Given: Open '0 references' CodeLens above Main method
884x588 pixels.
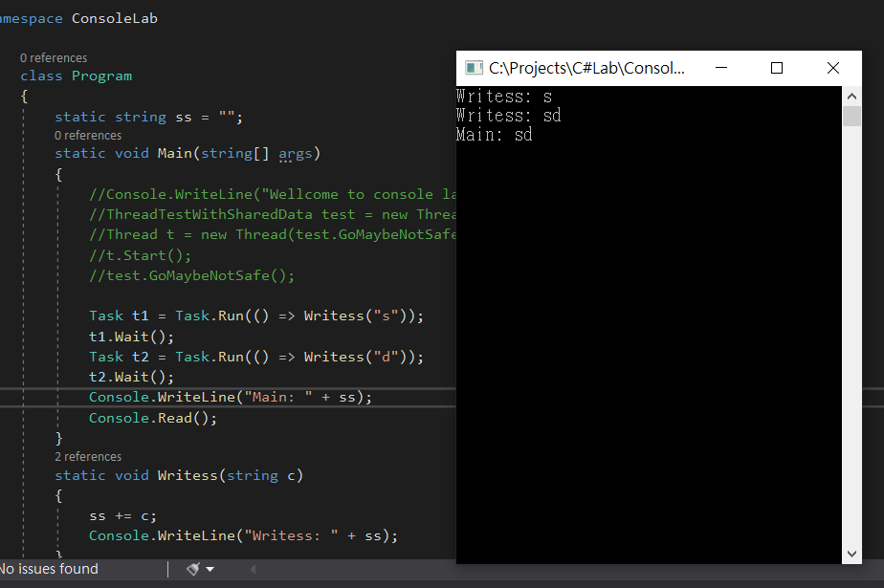Looking at the screenshot, I should click(x=88, y=135).
